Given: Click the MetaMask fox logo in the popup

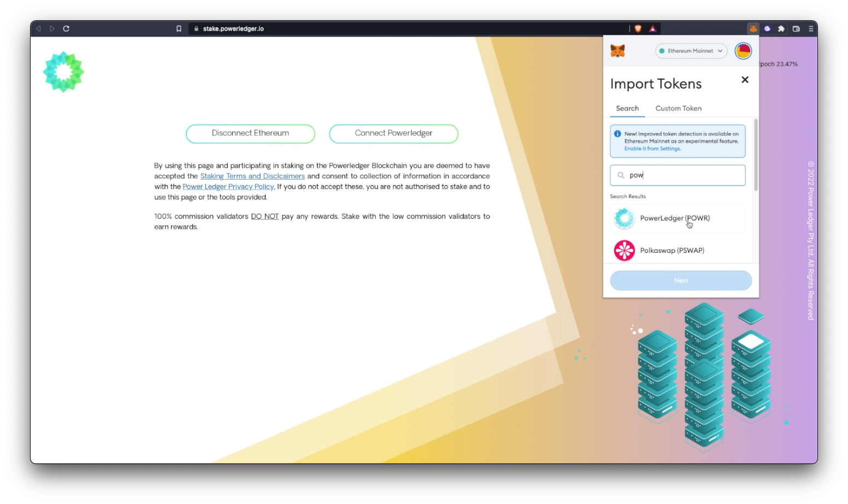Looking at the screenshot, I should coord(618,51).
